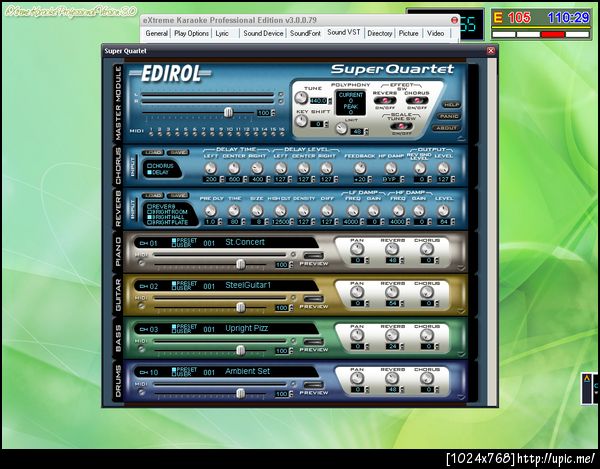Click the Upright Pizz patch name
Image resolution: width=600 pixels, height=469 pixels.
coord(246,328)
